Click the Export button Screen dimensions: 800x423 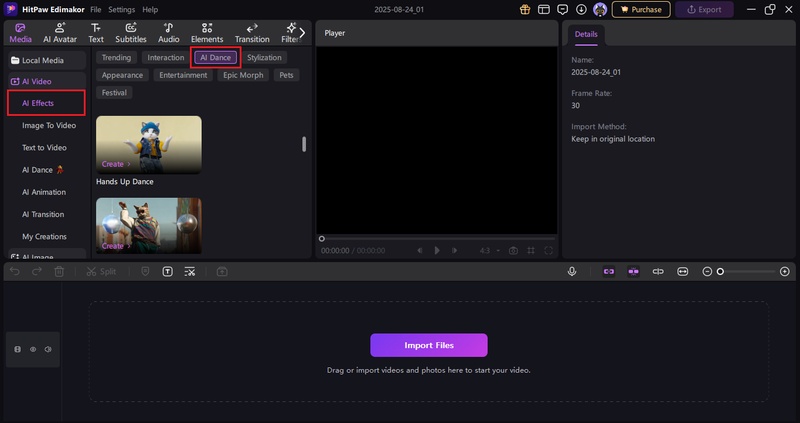point(704,9)
